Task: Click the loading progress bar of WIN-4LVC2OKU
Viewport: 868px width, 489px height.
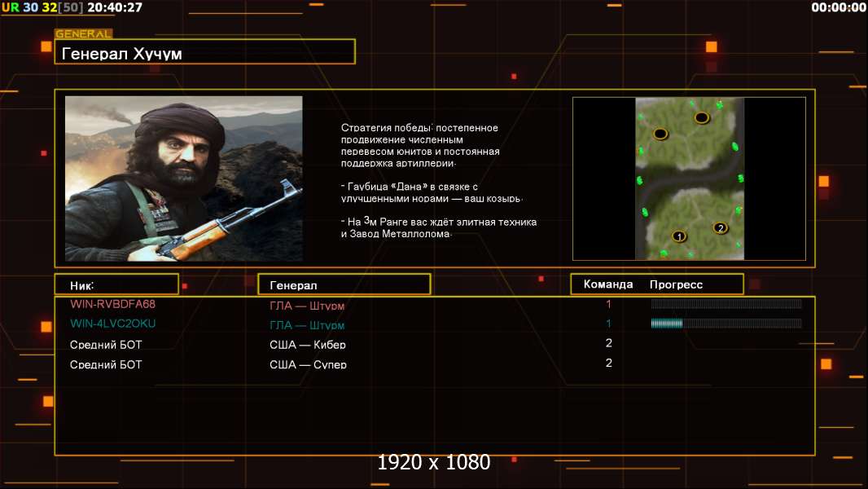Action: (726, 324)
